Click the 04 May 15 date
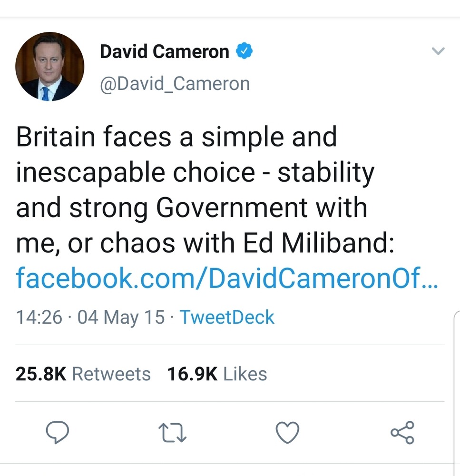This screenshot has width=460, height=476. [121, 317]
